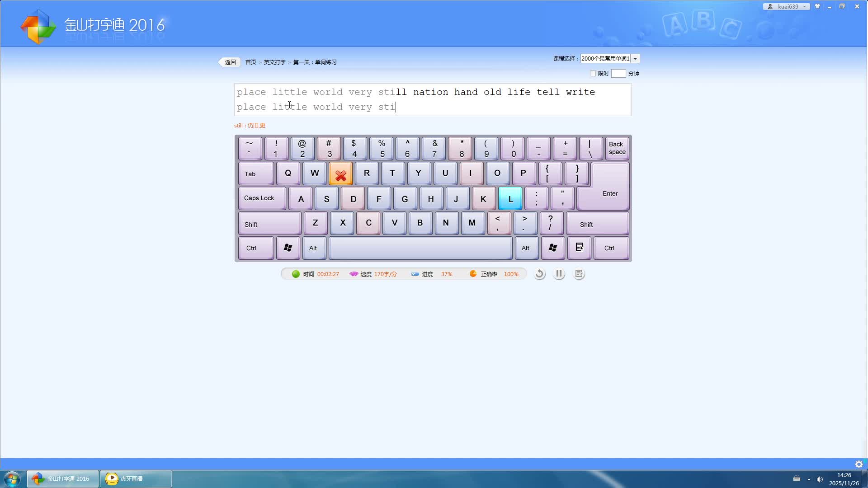Viewport: 868px width, 488px height.
Task: Click the skin change shirt icon
Action: 817,6
